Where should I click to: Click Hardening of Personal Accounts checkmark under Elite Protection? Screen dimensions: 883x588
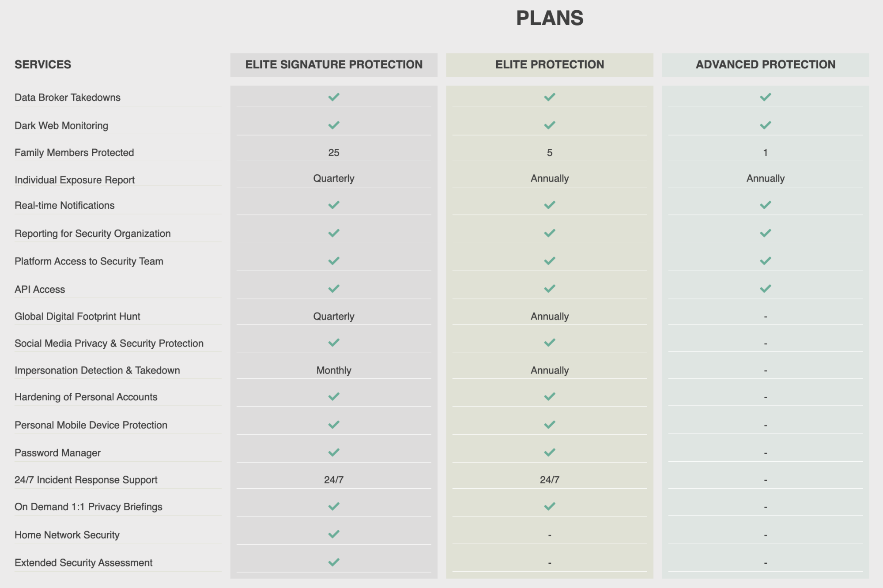550,396
